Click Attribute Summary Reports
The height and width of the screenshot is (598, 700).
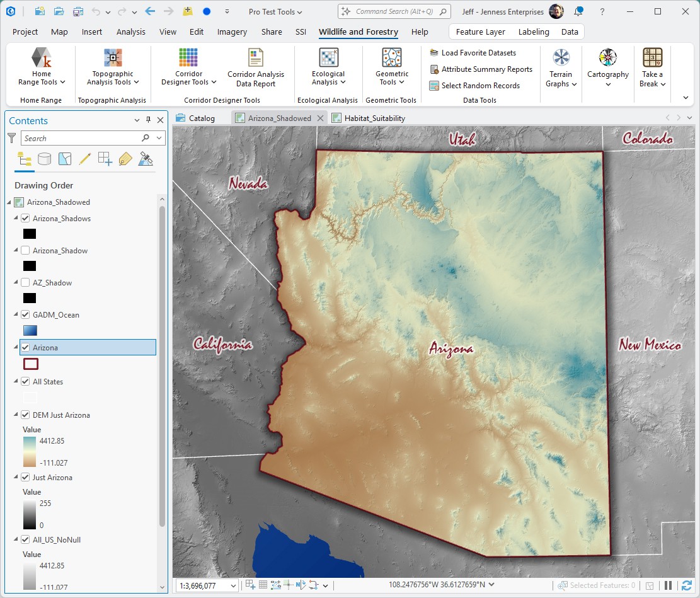(x=481, y=69)
